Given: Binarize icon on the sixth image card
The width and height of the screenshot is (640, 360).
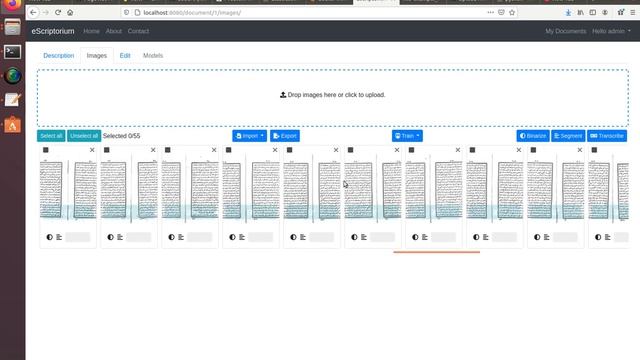Looking at the screenshot, I should point(354,237).
